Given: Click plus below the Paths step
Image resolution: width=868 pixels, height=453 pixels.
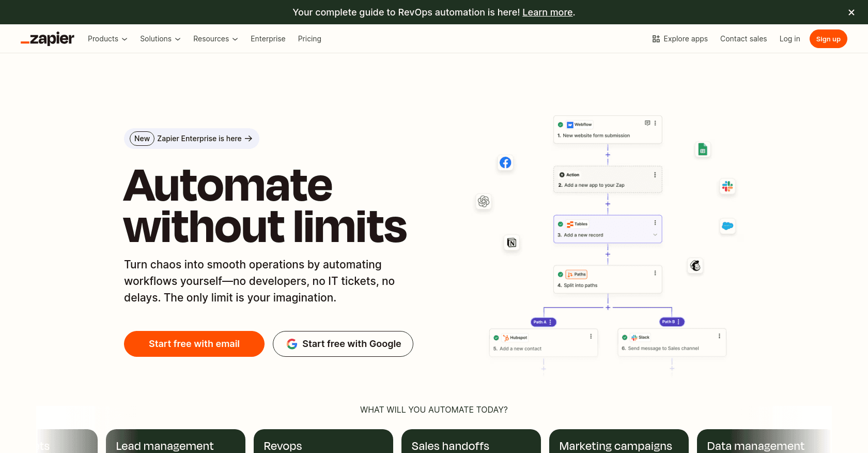Looking at the screenshot, I should (608, 307).
